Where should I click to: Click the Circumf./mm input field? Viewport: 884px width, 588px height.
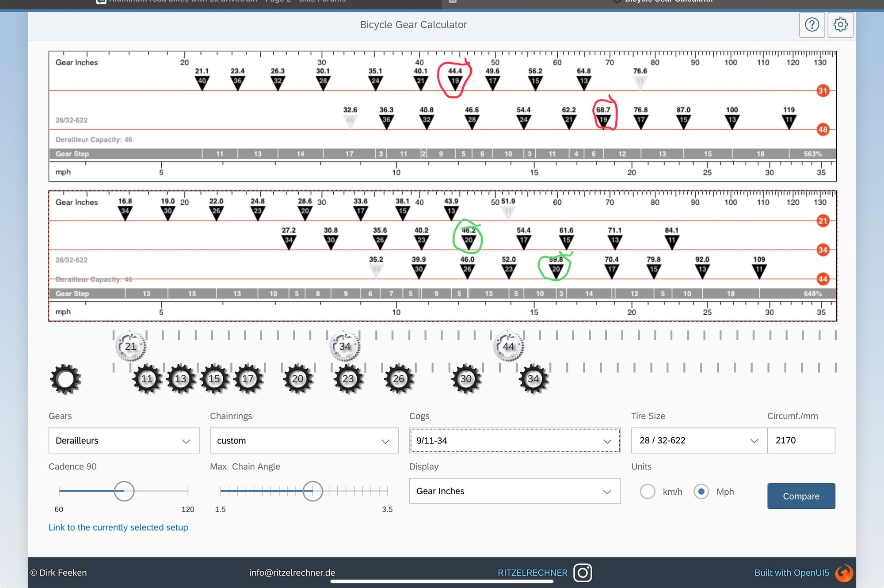(x=800, y=440)
